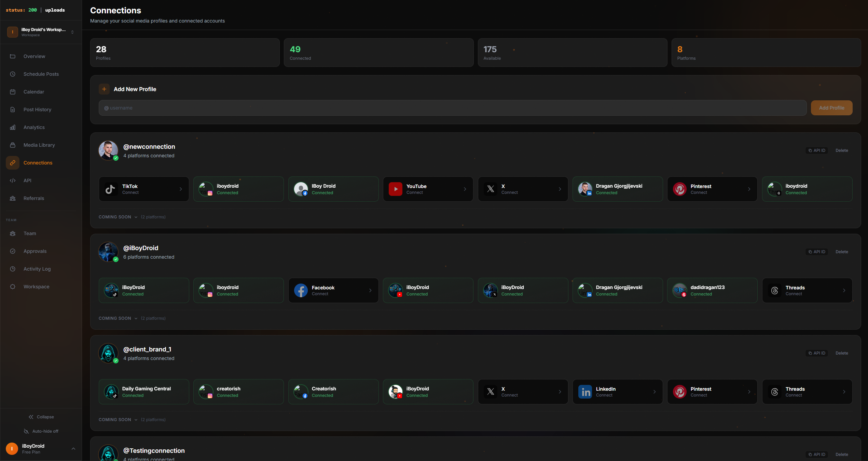Click the @ username input field
Screen dimensions: 868x461
453,108
